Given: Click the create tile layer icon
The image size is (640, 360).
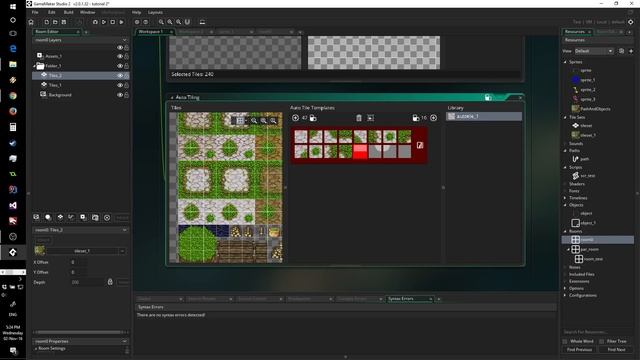Looking at the screenshot, I should [60, 218].
